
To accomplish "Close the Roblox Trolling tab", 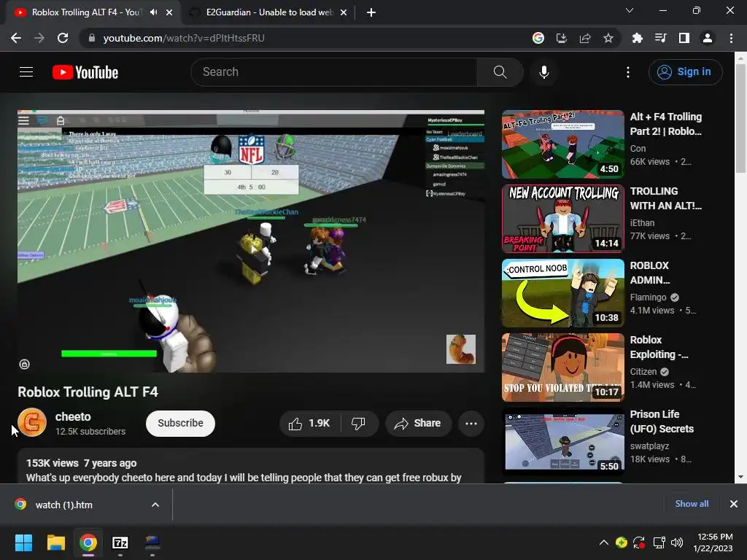I will click(x=169, y=12).
